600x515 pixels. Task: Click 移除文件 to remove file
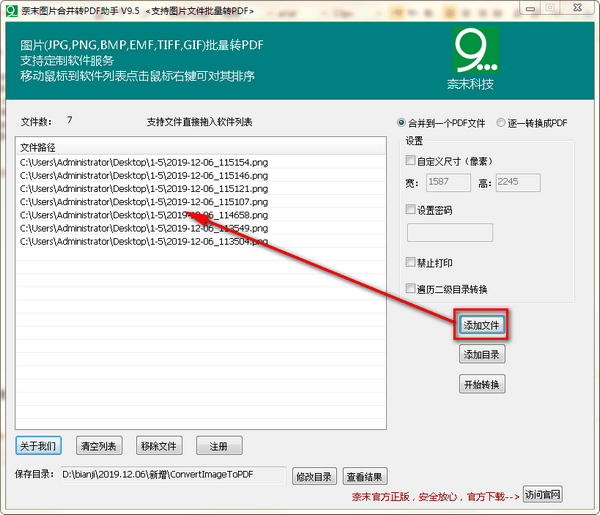(x=158, y=446)
